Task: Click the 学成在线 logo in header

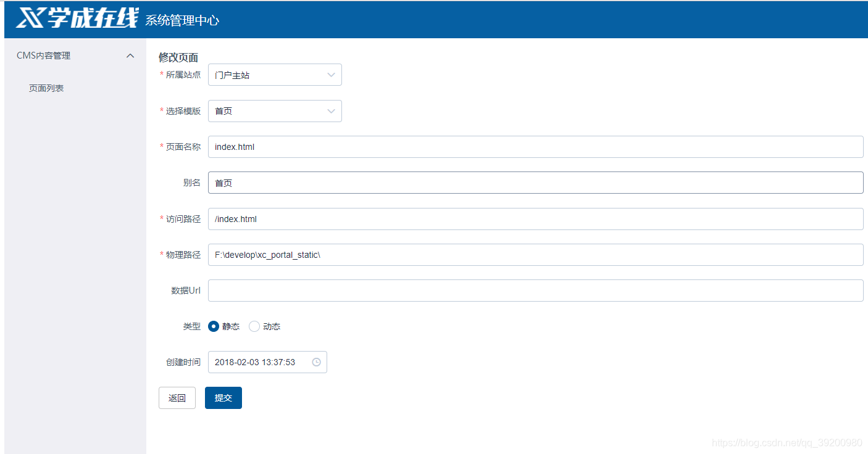Action: click(77, 18)
